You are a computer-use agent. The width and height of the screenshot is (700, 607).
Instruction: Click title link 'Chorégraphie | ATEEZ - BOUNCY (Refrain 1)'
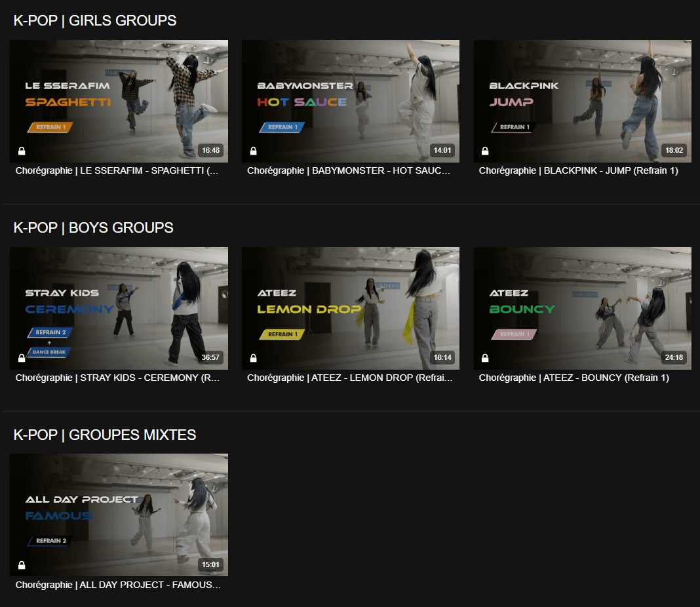(x=574, y=378)
